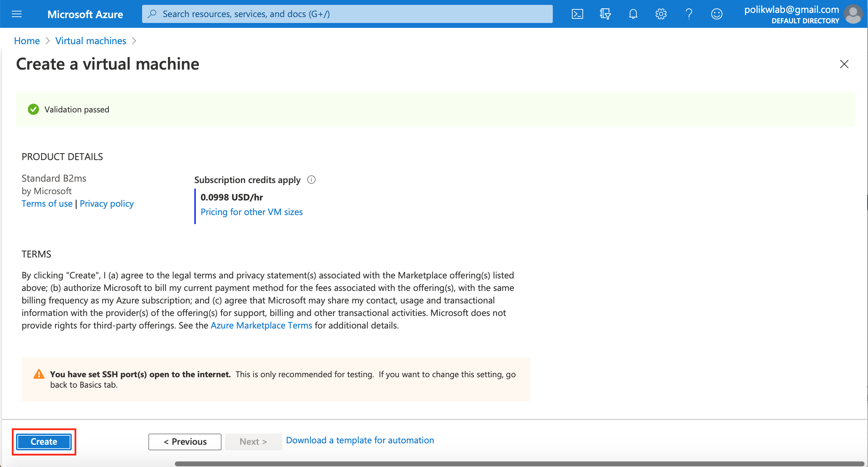Navigate to Home breadcrumb
Viewport: 868px width, 467px height.
tap(27, 41)
